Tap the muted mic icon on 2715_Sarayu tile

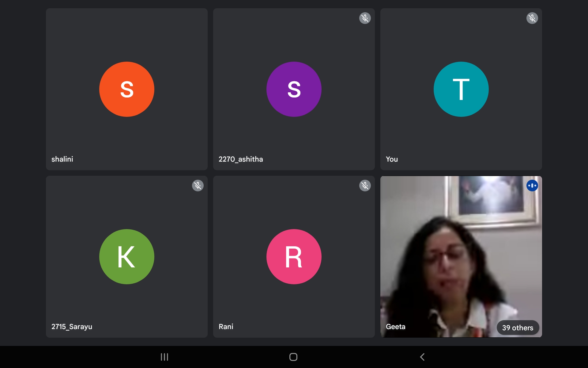coord(198,186)
